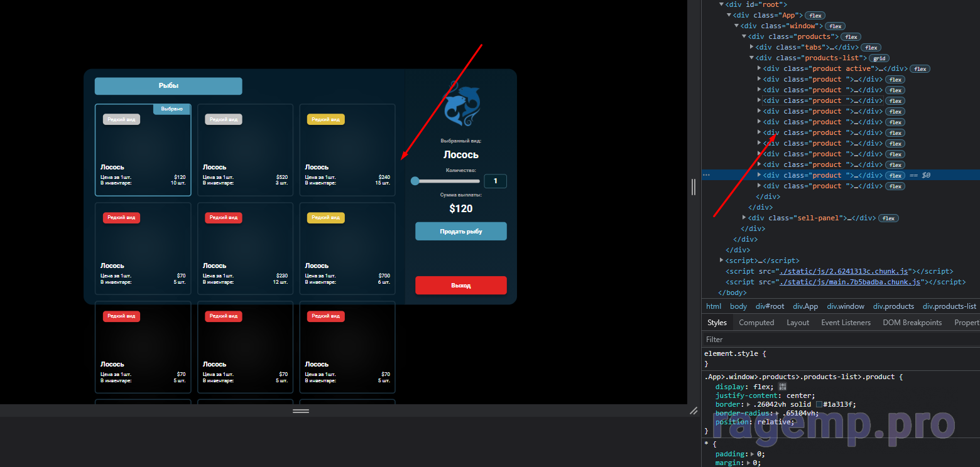Toggle the flex badge on the products div
Viewport: 980px width, 467px height.
[x=851, y=36]
